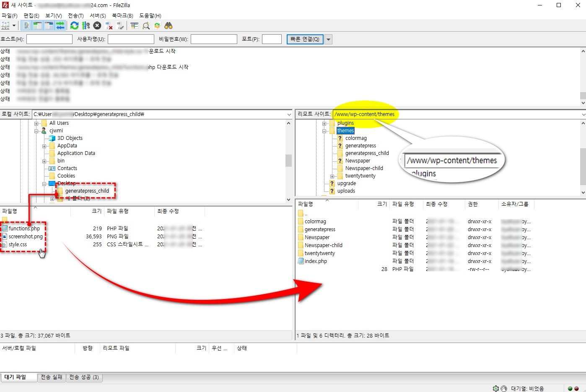Image resolution: width=586 pixels, height=392 pixels.
Task: Toggle synchronized browsing icon
Action: click(x=157, y=26)
